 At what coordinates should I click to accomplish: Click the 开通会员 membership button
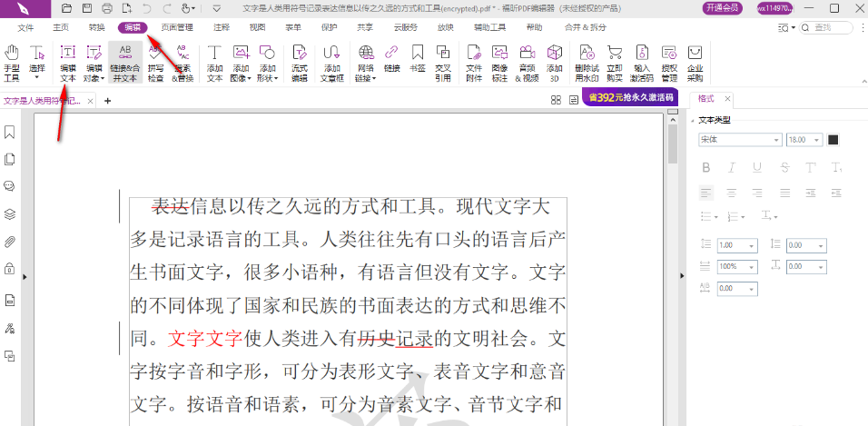723,8
